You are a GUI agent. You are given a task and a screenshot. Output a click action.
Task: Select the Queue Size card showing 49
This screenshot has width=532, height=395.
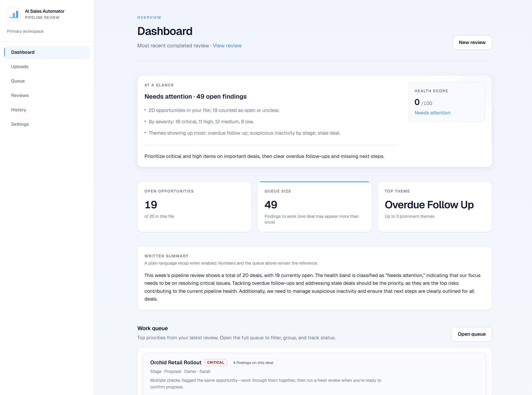tap(314, 206)
